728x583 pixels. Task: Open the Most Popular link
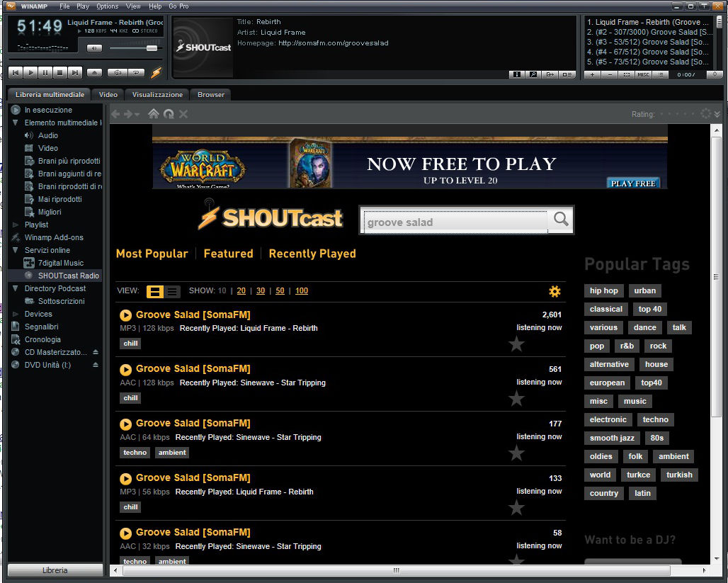(152, 254)
